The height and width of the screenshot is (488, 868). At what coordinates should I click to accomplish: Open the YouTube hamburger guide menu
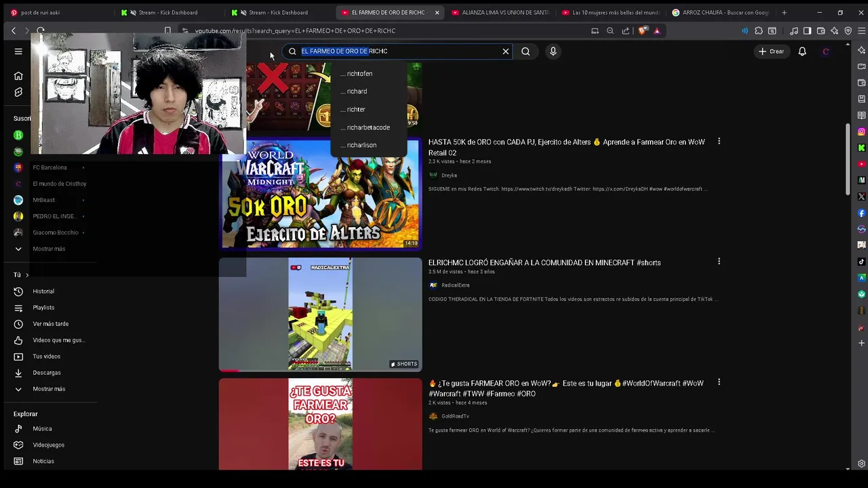[x=18, y=52]
